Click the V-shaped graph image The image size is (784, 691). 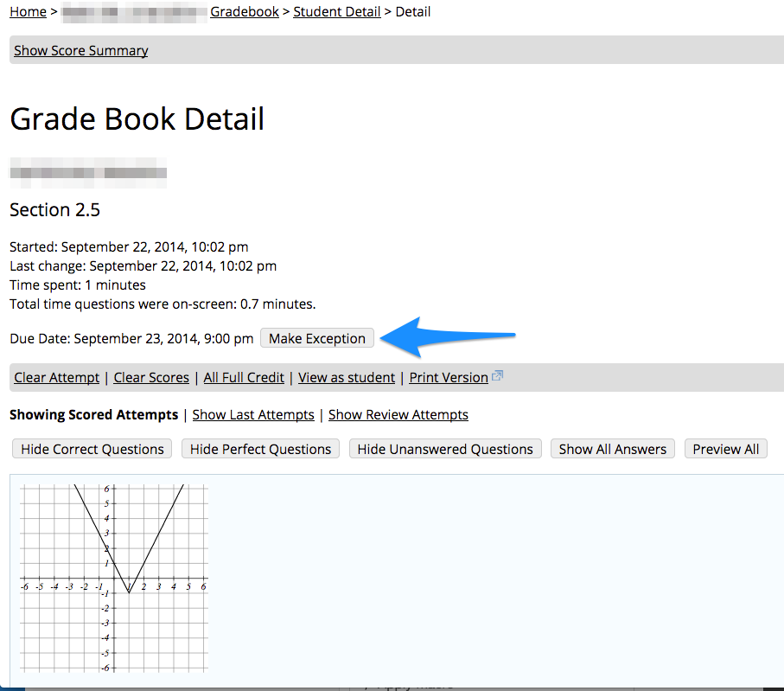pos(114,578)
